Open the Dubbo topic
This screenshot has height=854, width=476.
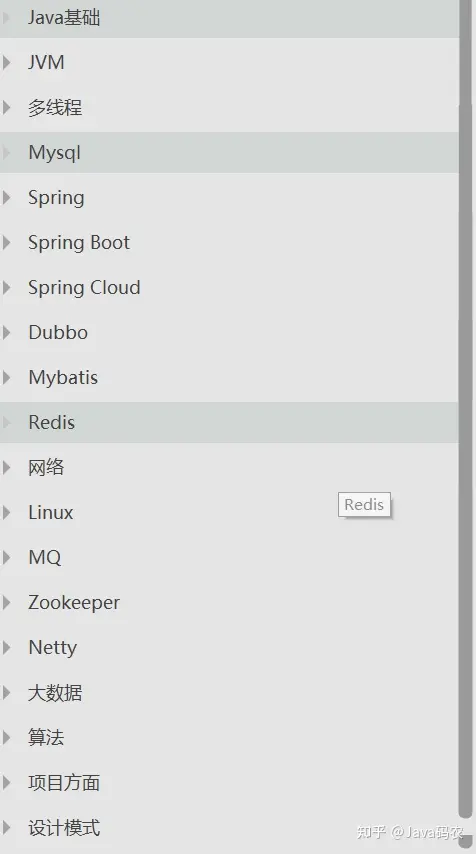[x=58, y=332]
